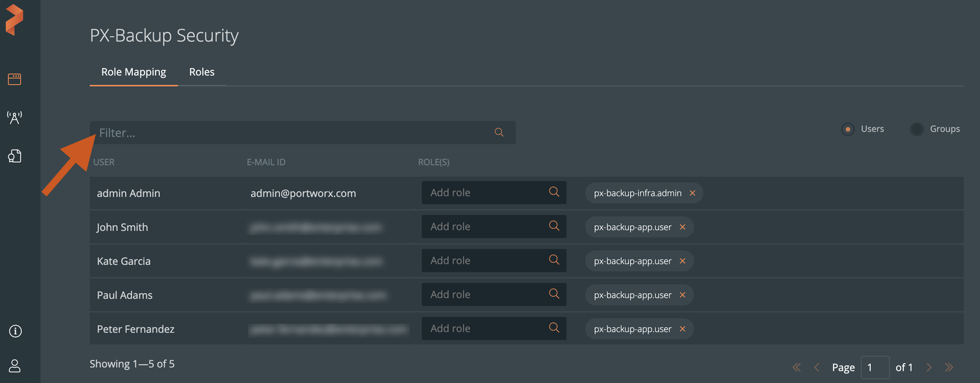This screenshot has width=980, height=383.
Task: Open the user profile icon
Action: pyautogui.click(x=15, y=366)
